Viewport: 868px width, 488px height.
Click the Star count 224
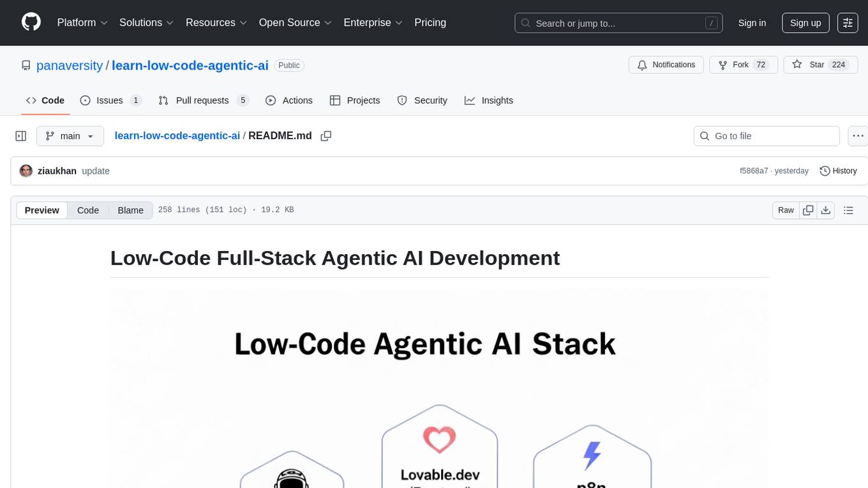(839, 65)
